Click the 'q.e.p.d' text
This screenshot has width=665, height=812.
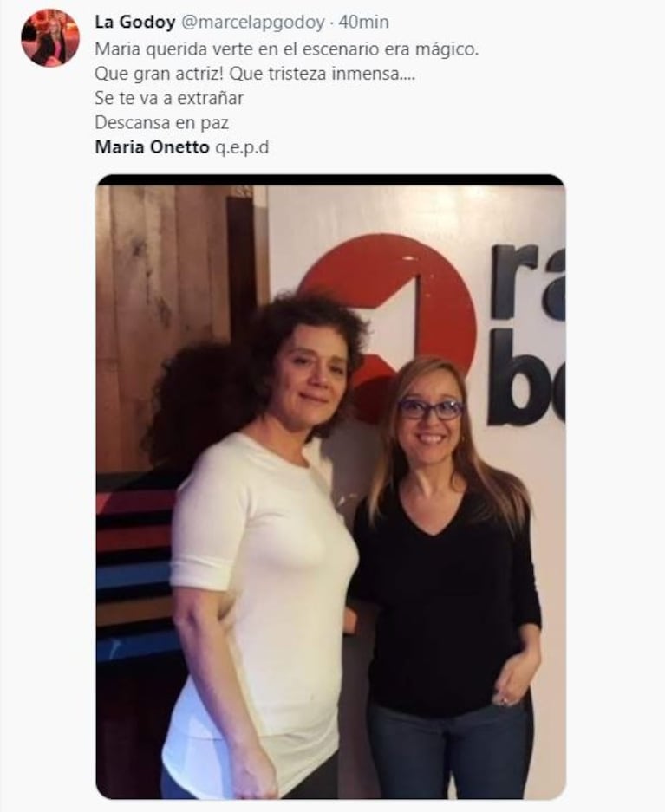coord(242,147)
